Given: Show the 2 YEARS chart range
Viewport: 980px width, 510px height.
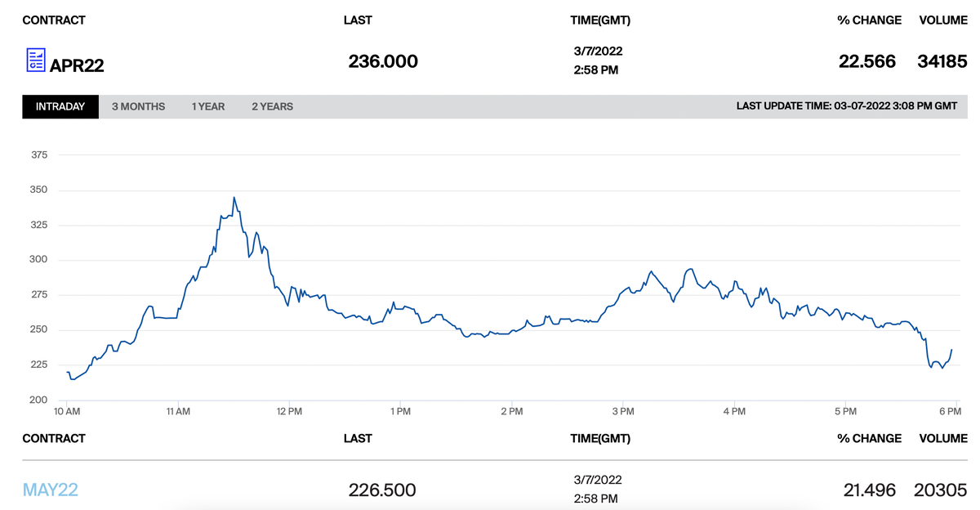Looking at the screenshot, I should click(272, 106).
